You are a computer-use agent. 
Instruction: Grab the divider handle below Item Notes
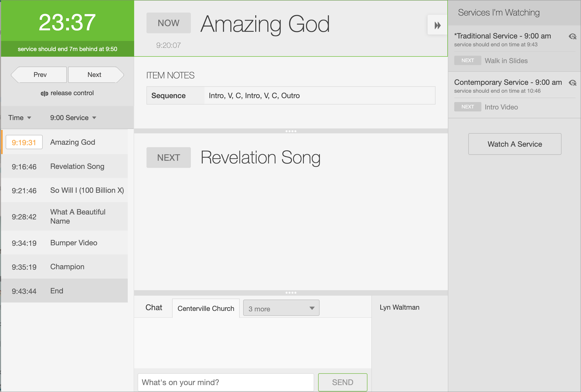pos(291,131)
